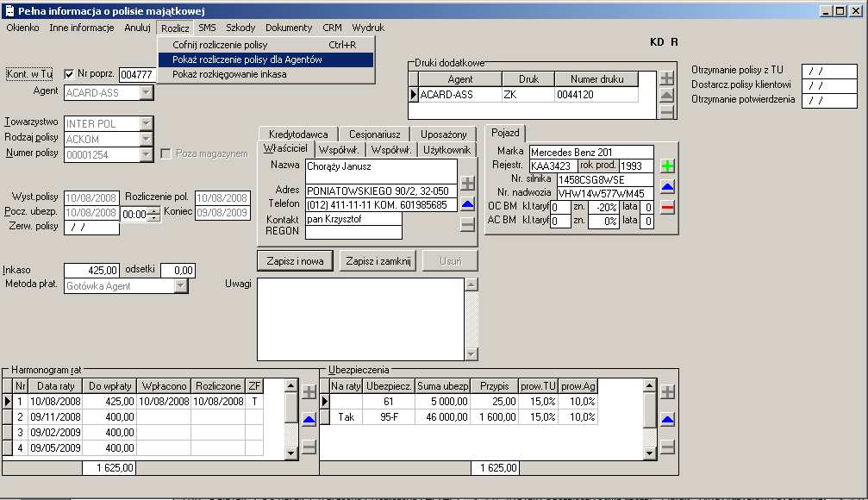This screenshot has height=500, width=868.
Task: Click the plus icon beside Ubezpieczenia table
Action: click(x=668, y=392)
